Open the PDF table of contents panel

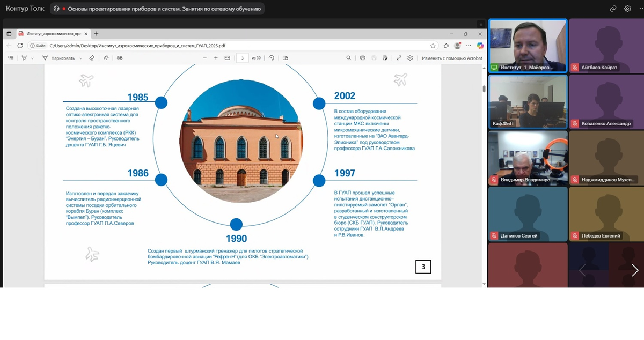click(11, 58)
